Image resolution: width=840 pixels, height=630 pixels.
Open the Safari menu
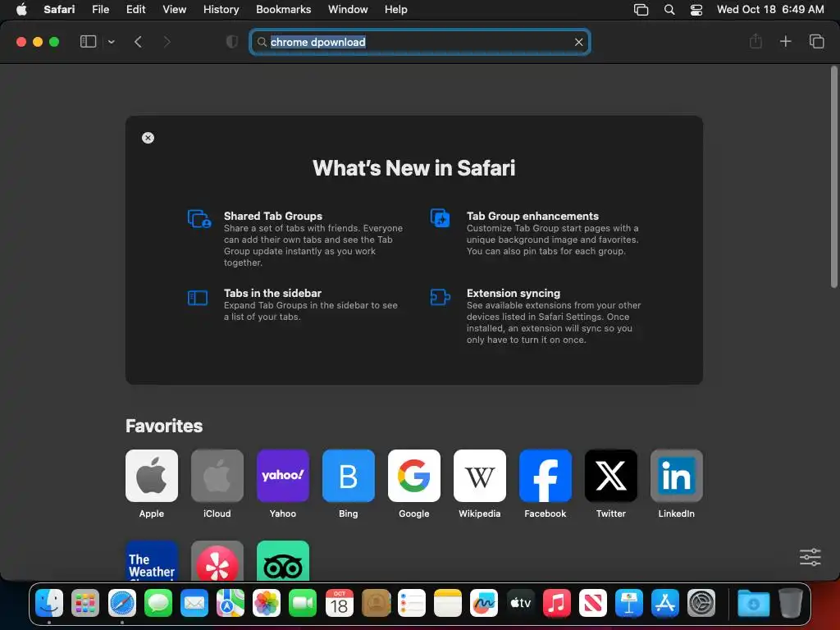[59, 9]
